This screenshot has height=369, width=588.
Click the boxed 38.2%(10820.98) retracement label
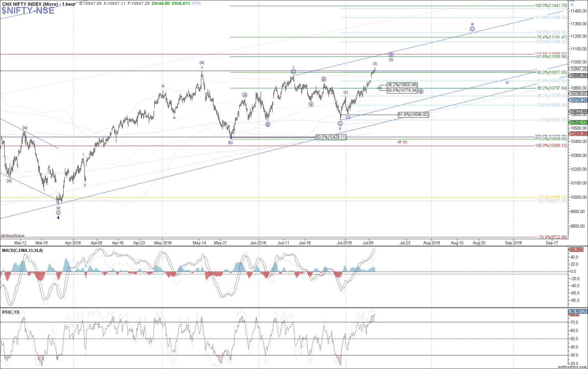[x=402, y=85]
